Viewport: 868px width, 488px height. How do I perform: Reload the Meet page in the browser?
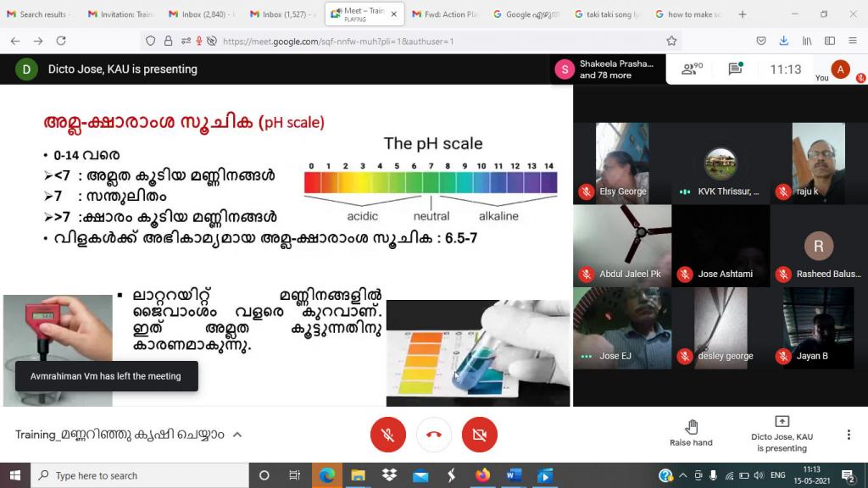point(62,41)
